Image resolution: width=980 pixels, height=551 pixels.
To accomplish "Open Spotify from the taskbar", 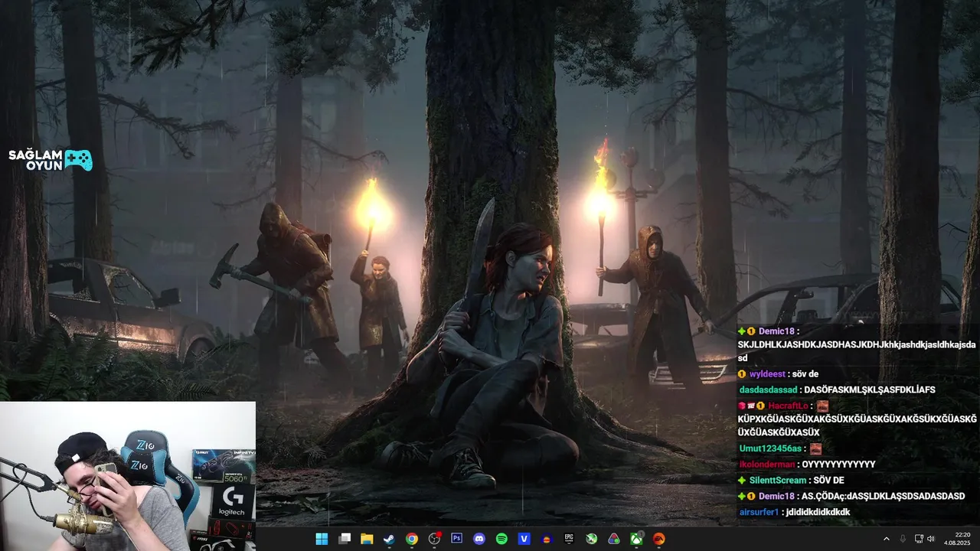I will 501,539.
